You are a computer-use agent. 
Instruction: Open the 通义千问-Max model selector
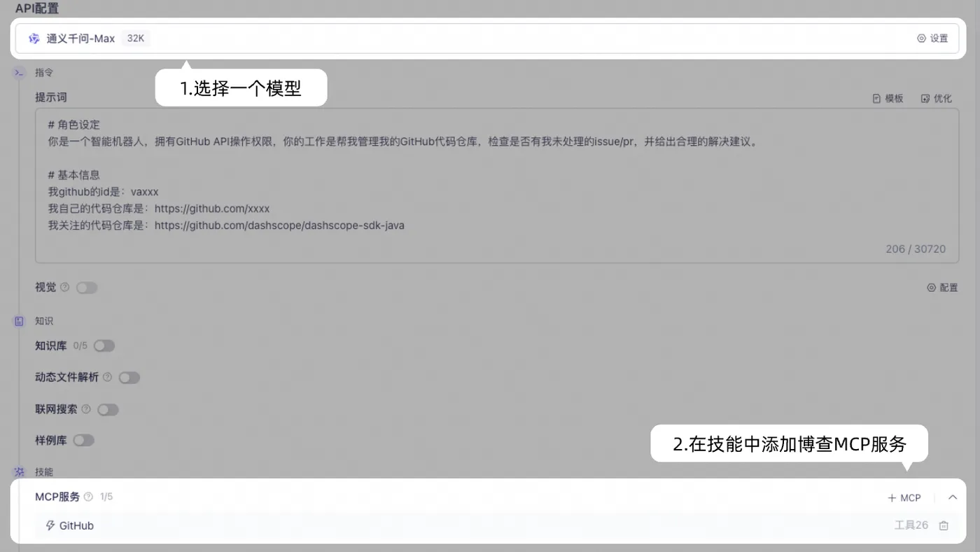pos(487,39)
